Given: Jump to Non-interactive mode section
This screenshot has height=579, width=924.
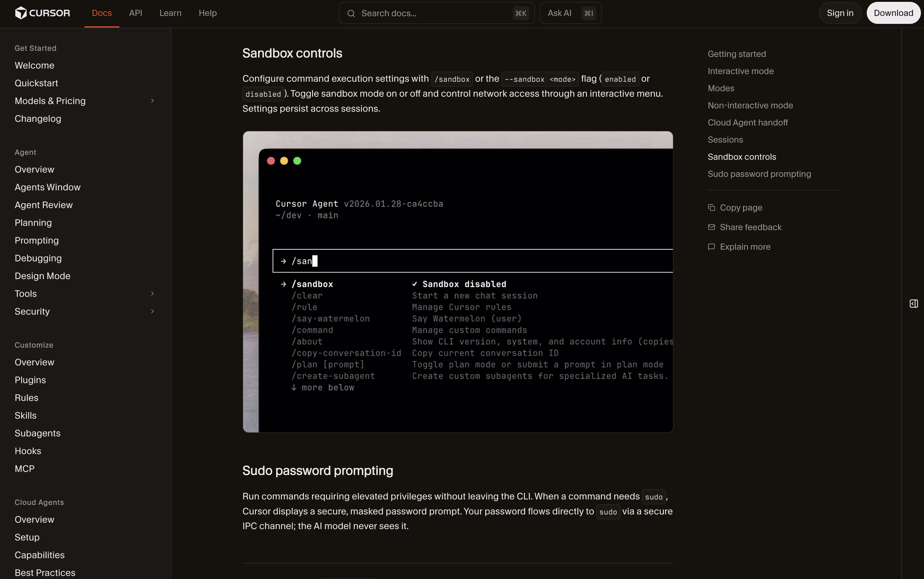Looking at the screenshot, I should [x=750, y=105].
